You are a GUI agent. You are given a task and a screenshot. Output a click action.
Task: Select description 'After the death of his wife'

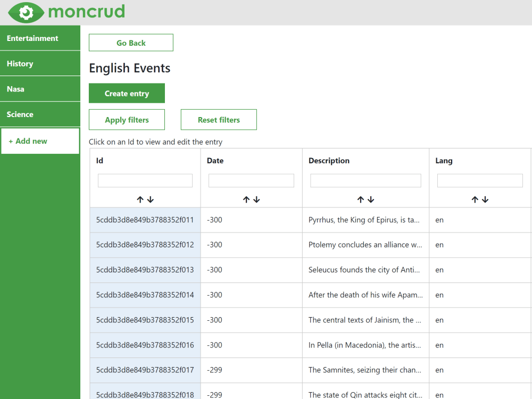click(365, 295)
